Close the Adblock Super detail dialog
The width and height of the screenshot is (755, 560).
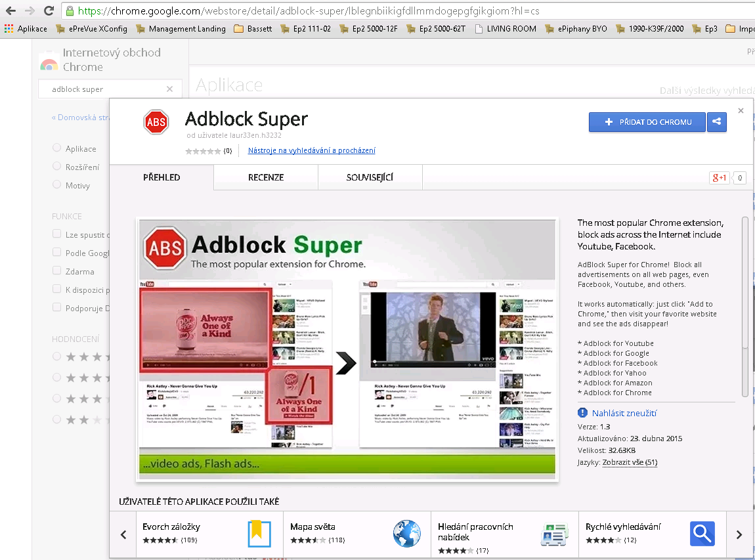pos(741,111)
